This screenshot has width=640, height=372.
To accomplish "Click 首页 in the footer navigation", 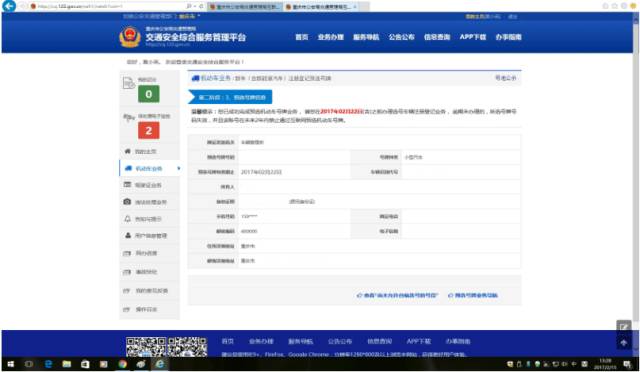I will (x=228, y=341).
